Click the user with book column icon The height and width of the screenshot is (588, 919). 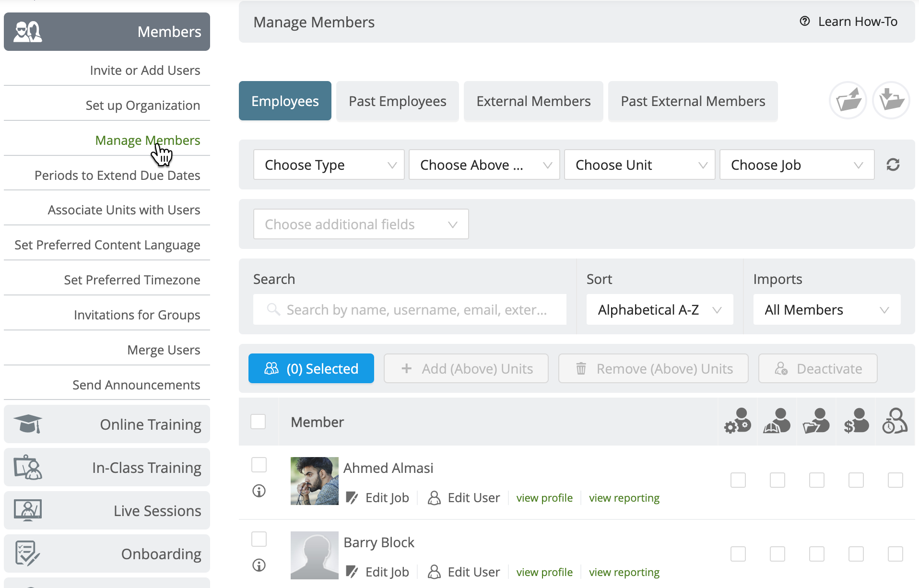777,421
